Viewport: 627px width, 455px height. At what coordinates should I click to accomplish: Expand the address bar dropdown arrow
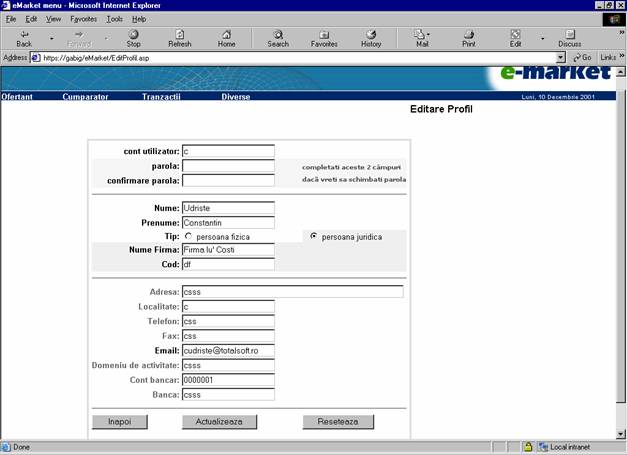(x=561, y=58)
